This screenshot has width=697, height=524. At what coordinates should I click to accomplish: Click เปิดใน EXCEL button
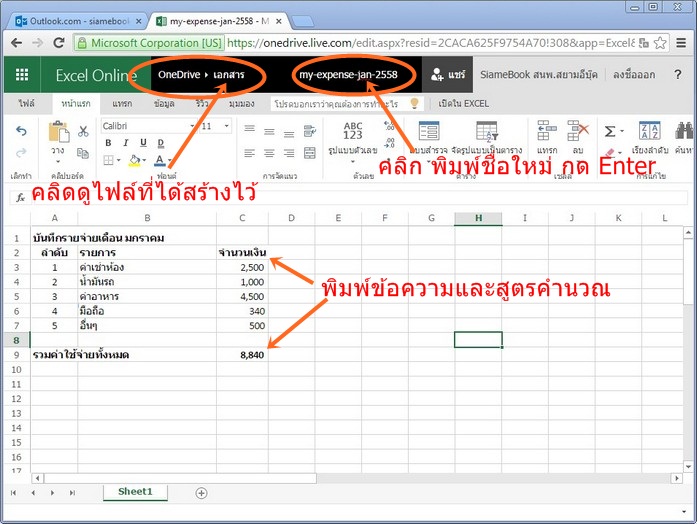(464, 104)
